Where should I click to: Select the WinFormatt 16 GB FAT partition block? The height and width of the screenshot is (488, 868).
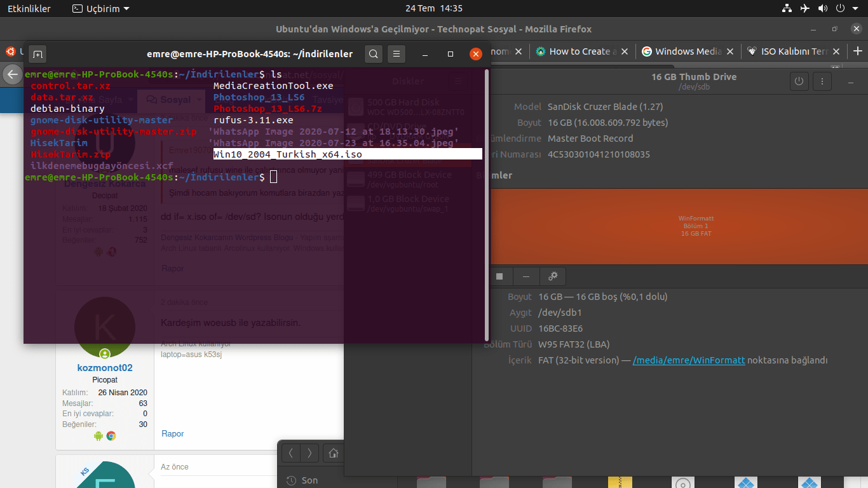pos(679,226)
